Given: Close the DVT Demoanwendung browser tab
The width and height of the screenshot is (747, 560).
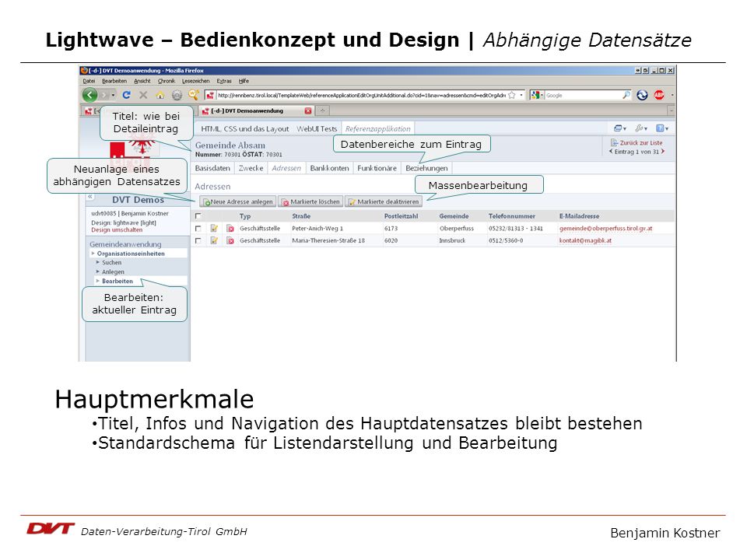Looking at the screenshot, I should pos(308,111).
